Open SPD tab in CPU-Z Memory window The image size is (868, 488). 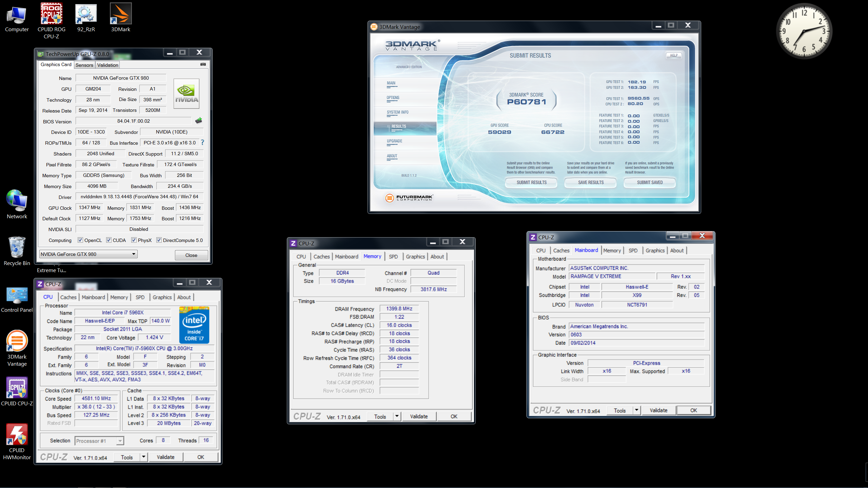pyautogui.click(x=393, y=257)
